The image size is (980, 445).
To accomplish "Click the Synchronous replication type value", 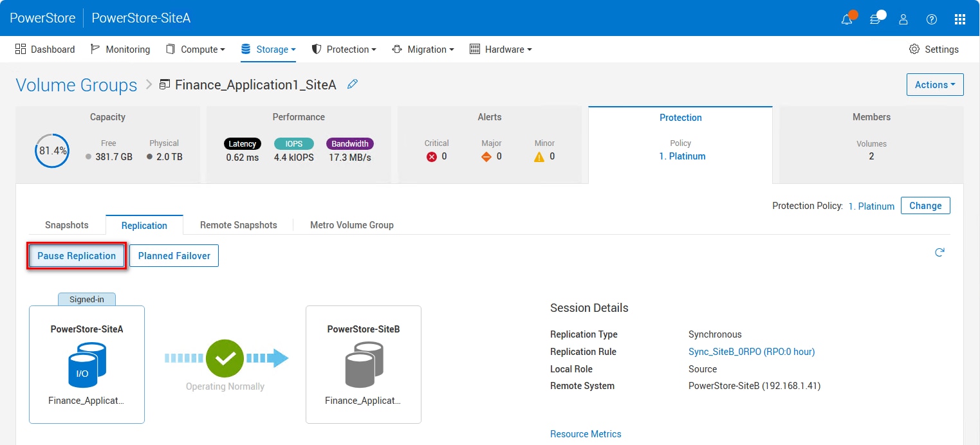I will click(x=715, y=334).
